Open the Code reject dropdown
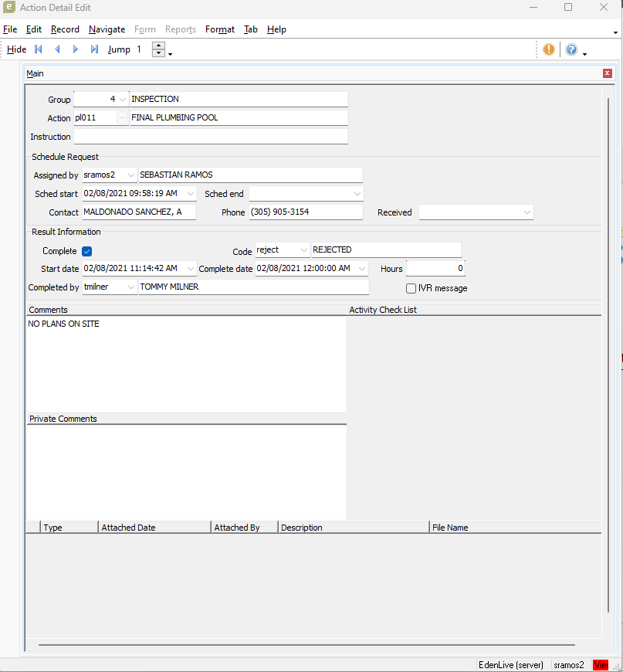This screenshot has width=623, height=672. point(303,250)
